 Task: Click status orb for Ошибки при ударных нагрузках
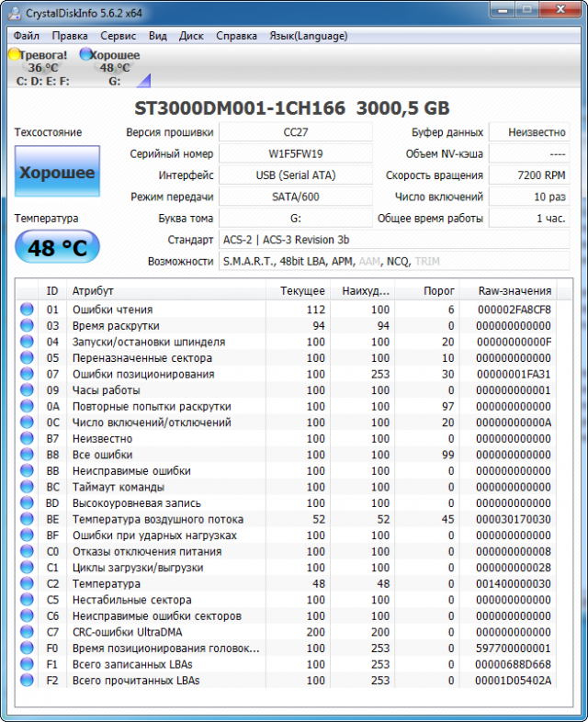[27, 535]
